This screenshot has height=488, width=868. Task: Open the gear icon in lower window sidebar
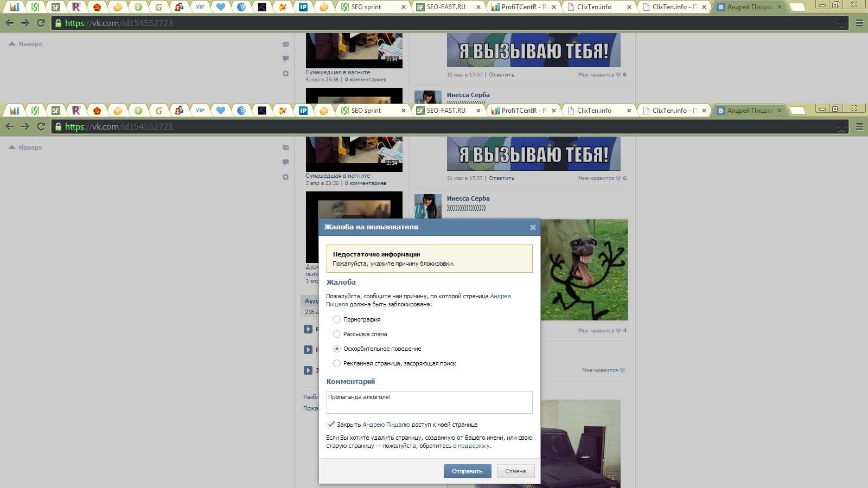[285, 177]
